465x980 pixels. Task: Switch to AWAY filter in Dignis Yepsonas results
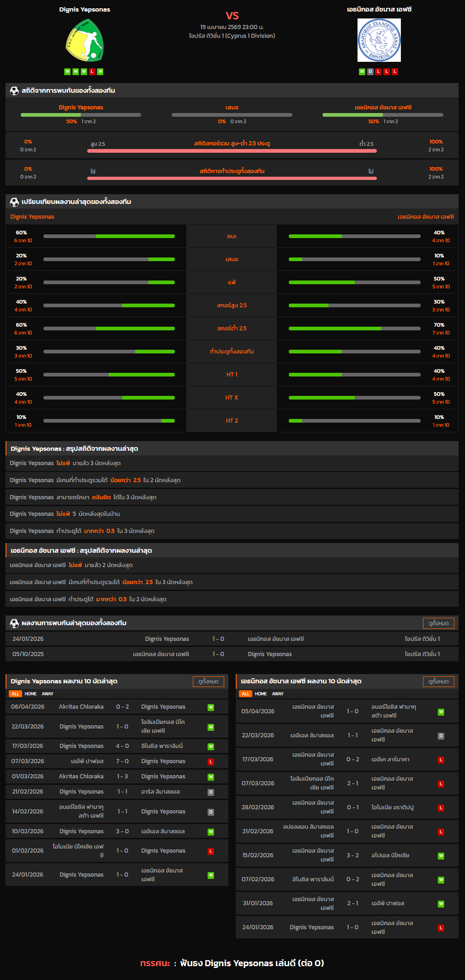[48, 694]
